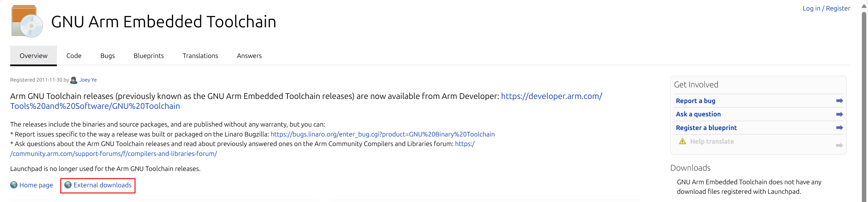Click the 'Downloads' heading
Screen dimensions: 868x202
point(690,168)
